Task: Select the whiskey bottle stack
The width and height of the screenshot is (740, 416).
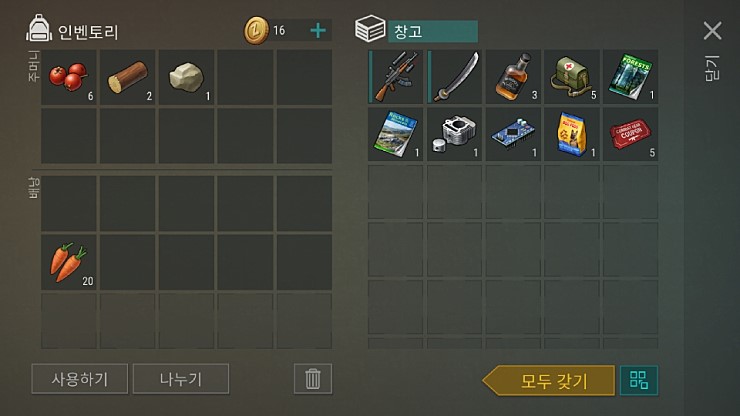Action: tap(513, 76)
